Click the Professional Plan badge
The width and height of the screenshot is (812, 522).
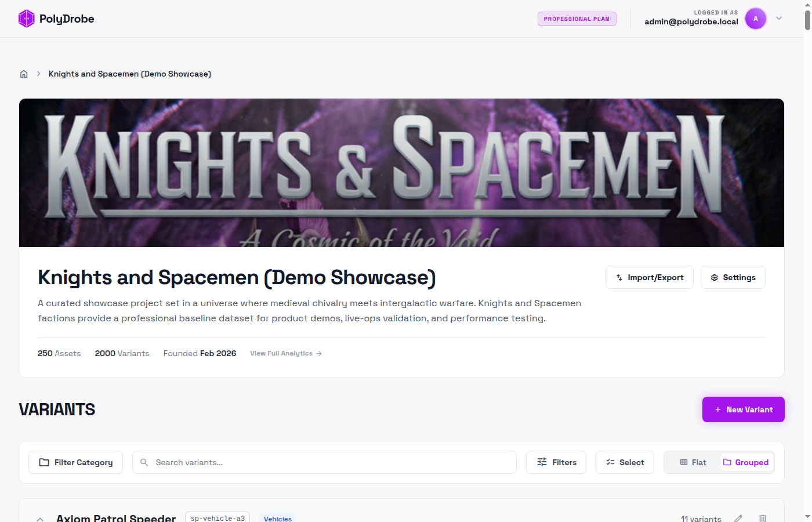click(577, 19)
